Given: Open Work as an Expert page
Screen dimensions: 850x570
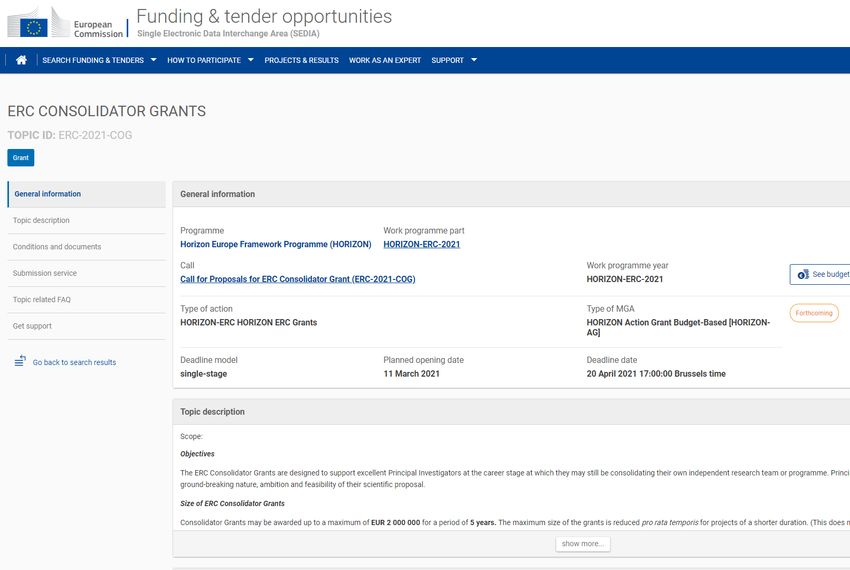Looking at the screenshot, I should pyautogui.click(x=385, y=60).
